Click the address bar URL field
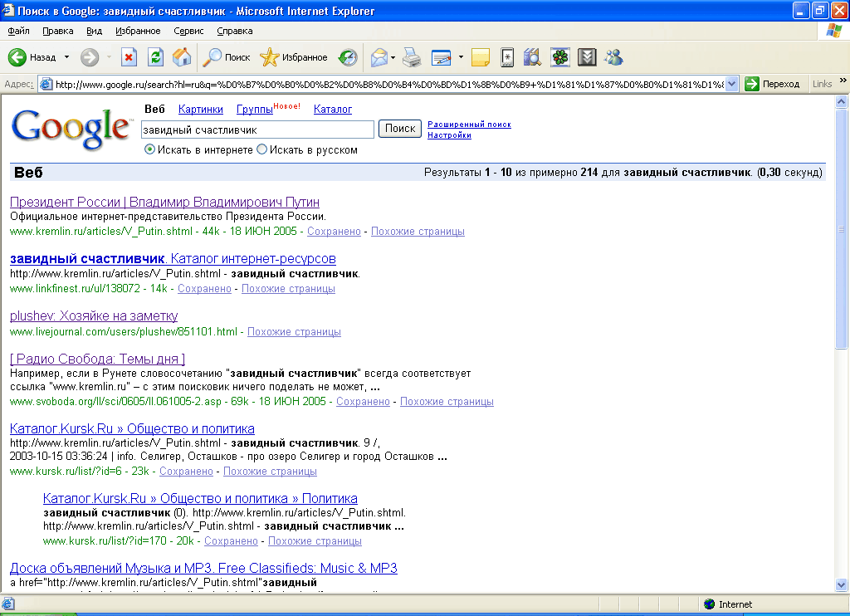Image resolution: width=850 pixels, height=616 pixels. pos(389,84)
